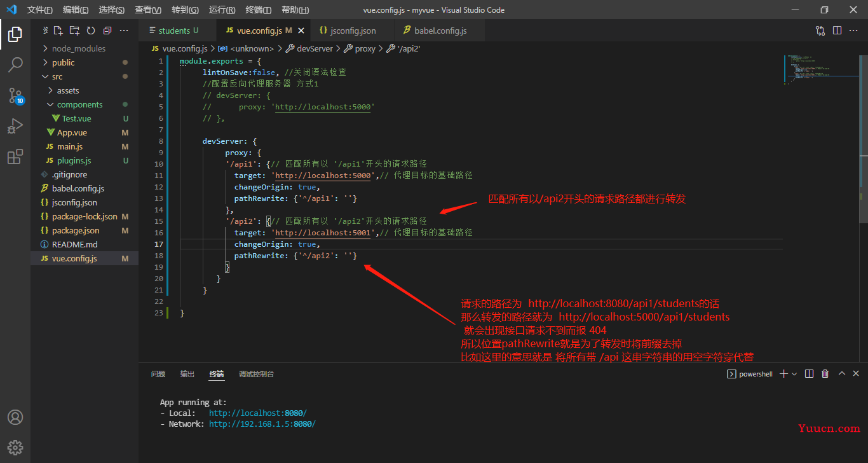Switch to the 问题 panel tab

click(158, 374)
